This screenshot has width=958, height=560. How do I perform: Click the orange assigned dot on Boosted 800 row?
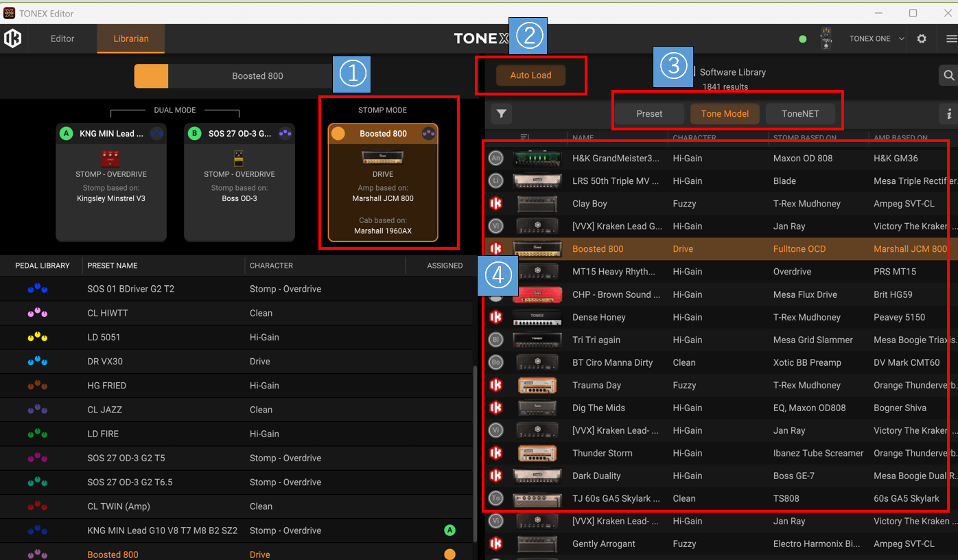click(x=450, y=555)
